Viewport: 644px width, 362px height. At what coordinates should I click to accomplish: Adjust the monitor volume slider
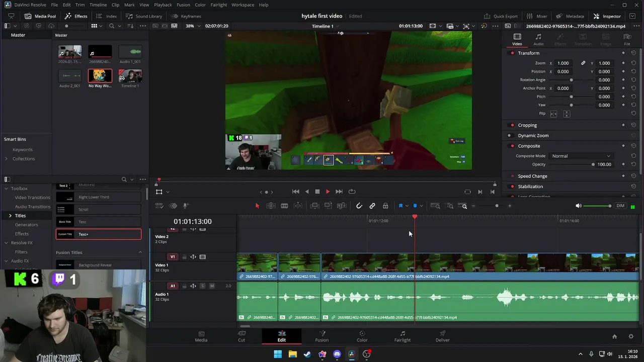pos(598,206)
